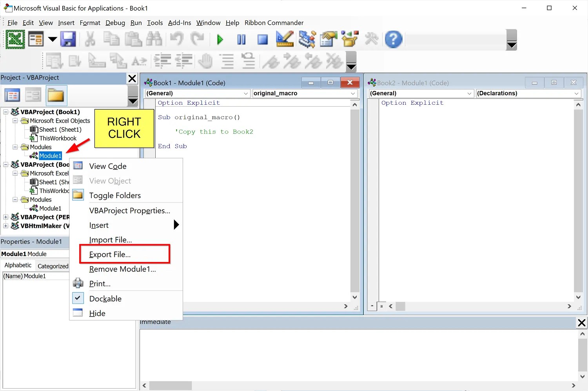
Task: Select the Toggle Folders icon in Project Explorer
Action: coord(56,95)
